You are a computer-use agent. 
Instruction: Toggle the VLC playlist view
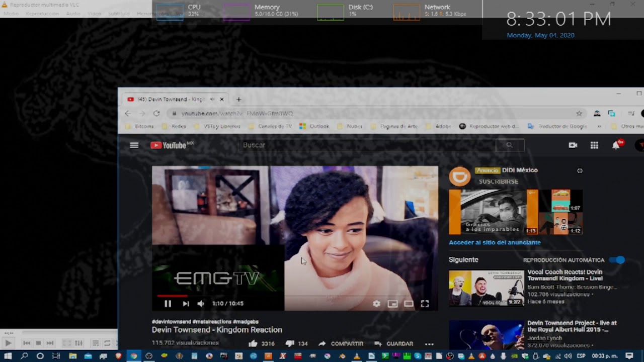pyautogui.click(x=96, y=343)
